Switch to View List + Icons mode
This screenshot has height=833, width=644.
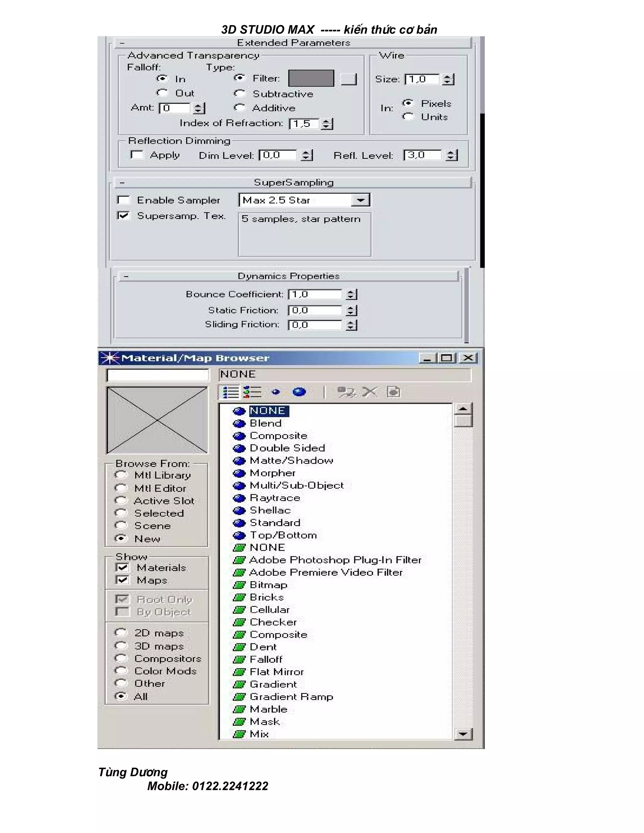pos(253,392)
